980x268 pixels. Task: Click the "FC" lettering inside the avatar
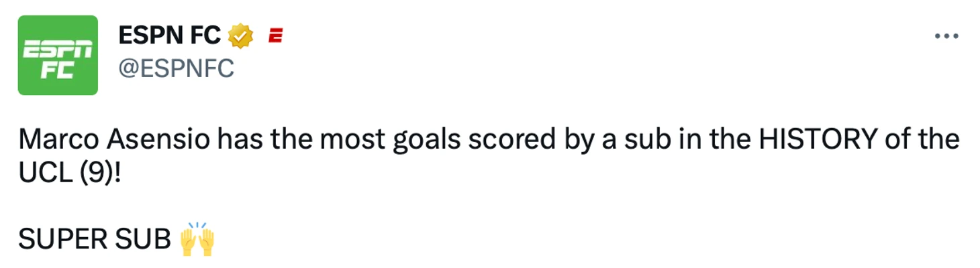tap(58, 70)
